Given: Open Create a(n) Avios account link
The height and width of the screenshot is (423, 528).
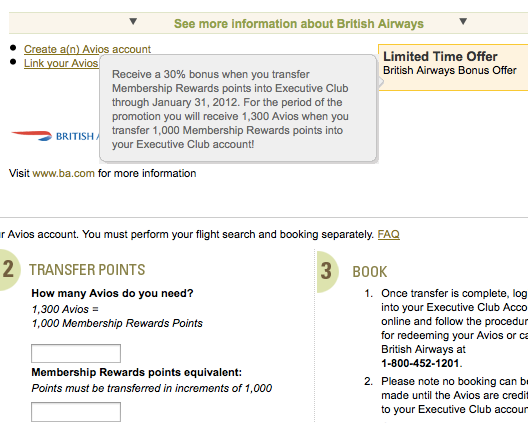Looking at the screenshot, I should click(87, 49).
